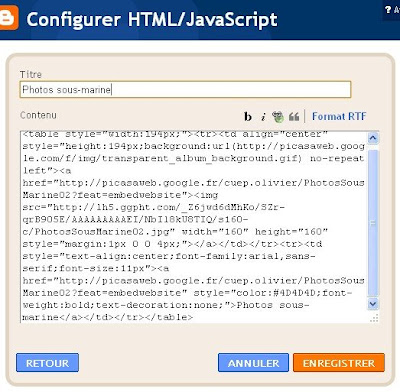Click the 'Contenu' label
The width and height of the screenshot is (400, 392).
click(38, 115)
